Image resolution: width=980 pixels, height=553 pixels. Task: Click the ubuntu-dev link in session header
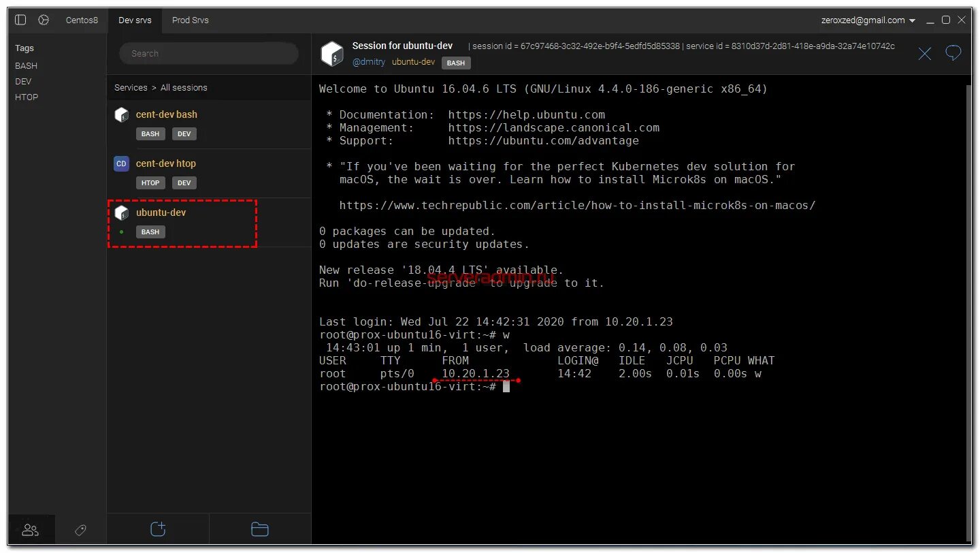tap(414, 62)
